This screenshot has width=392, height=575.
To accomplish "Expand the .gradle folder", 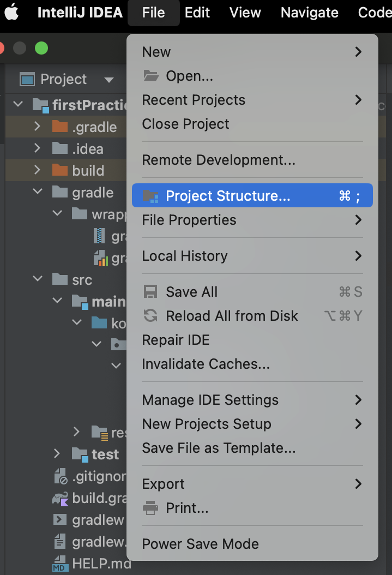I will (37, 127).
